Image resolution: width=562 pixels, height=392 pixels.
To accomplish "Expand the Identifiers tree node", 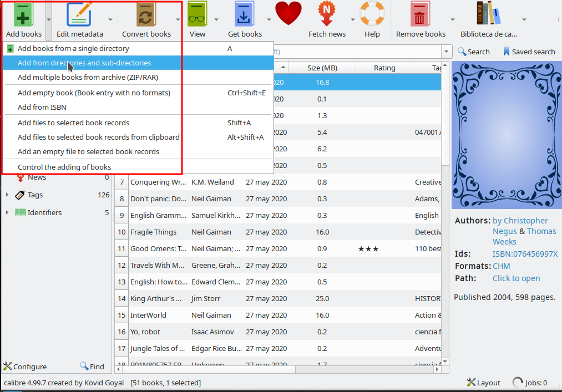I will [x=7, y=212].
